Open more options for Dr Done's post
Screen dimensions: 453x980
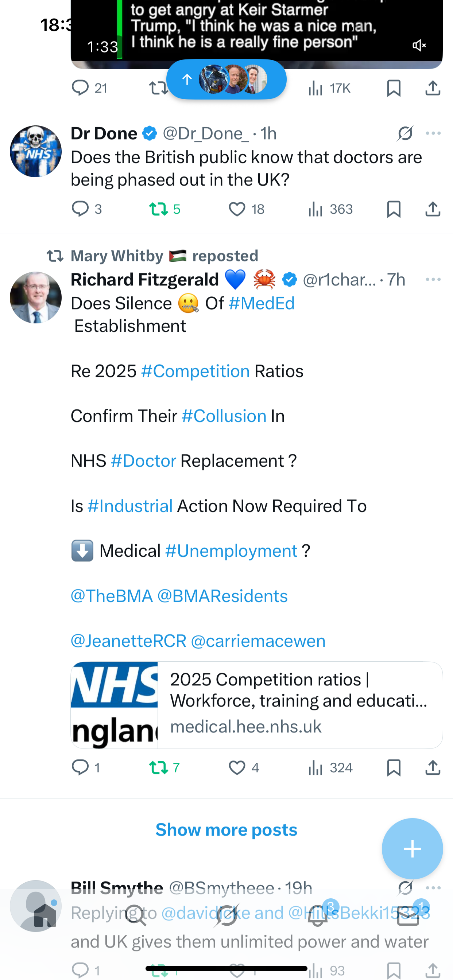(x=433, y=133)
